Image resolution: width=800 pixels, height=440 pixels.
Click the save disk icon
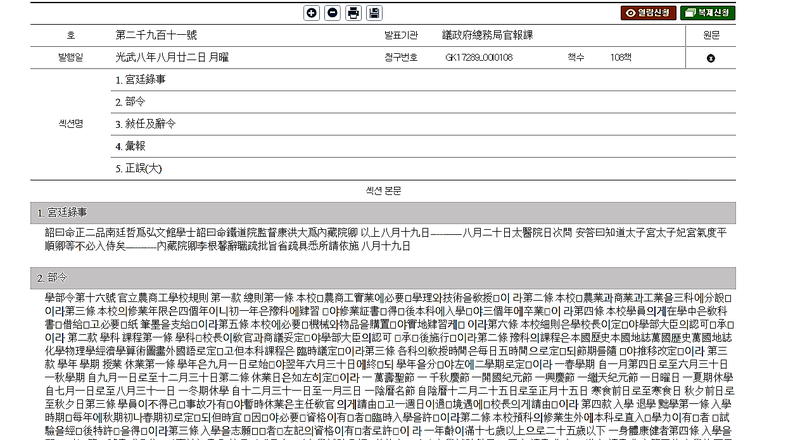374,13
